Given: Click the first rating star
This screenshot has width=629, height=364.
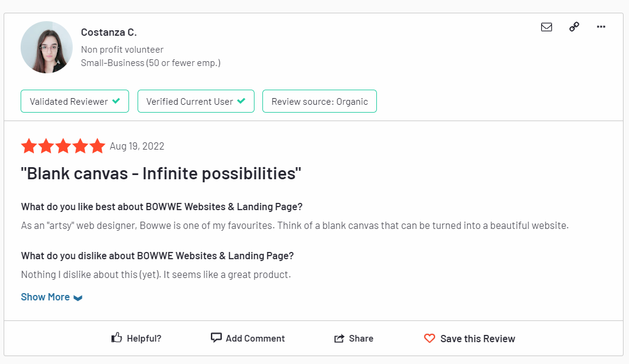Looking at the screenshot, I should 29,146.
